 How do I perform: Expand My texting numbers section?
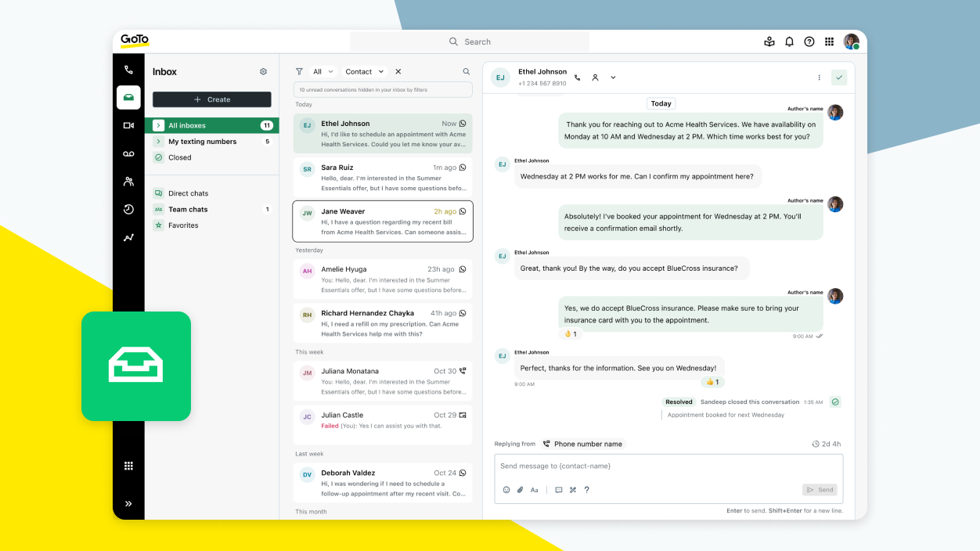159,142
